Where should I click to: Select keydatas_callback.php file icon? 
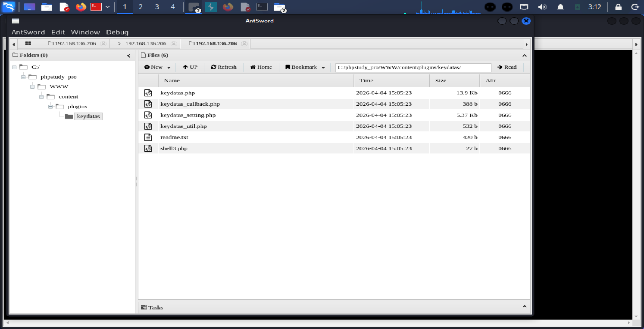148,104
